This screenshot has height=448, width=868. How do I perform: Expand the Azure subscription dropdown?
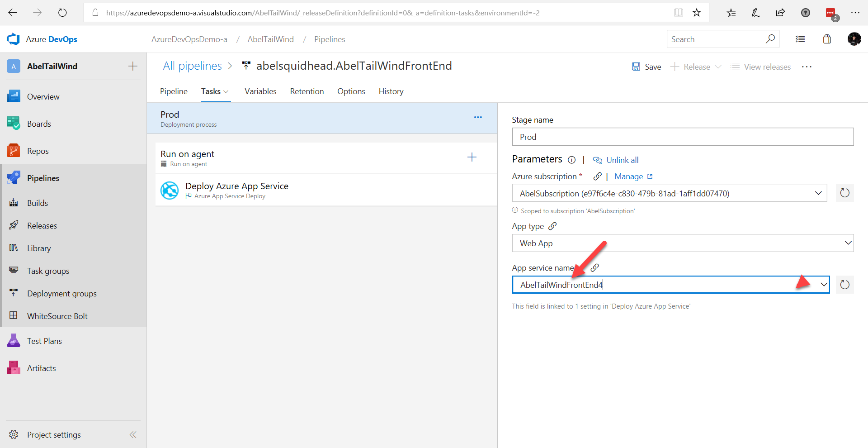[x=818, y=193]
